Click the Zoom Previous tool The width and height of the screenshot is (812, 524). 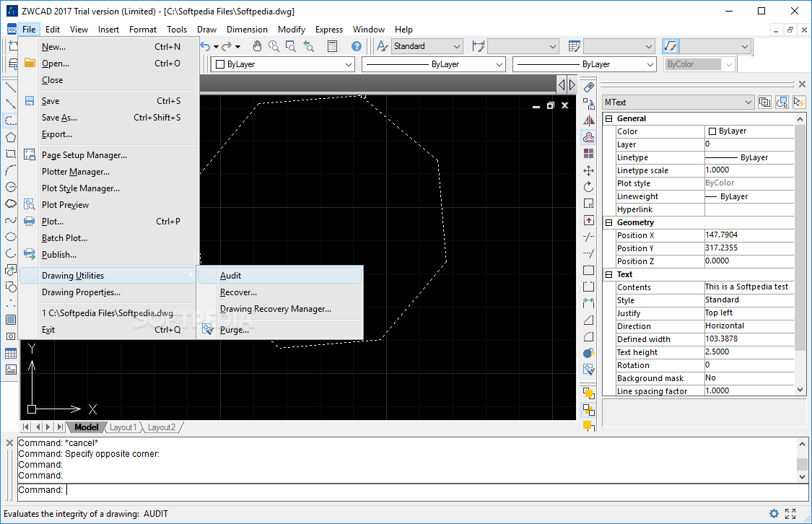(309, 46)
